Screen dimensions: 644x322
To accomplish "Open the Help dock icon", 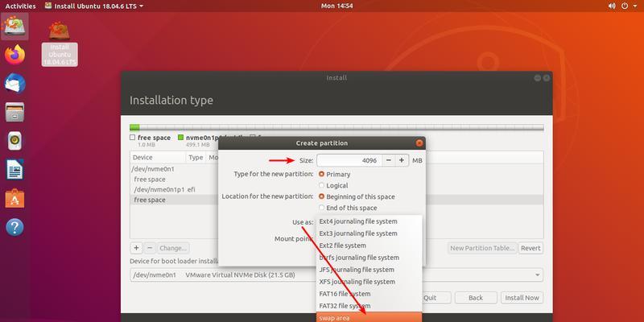I will click(x=14, y=227).
